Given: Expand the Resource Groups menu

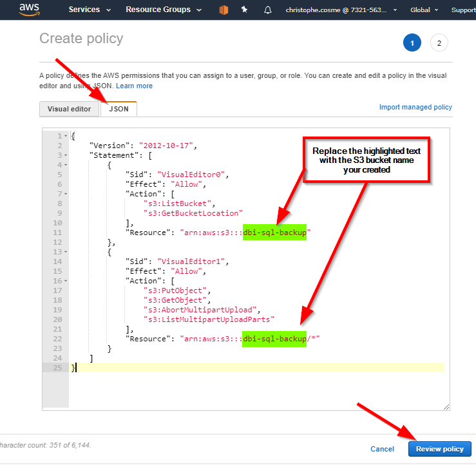Looking at the screenshot, I should [x=164, y=10].
